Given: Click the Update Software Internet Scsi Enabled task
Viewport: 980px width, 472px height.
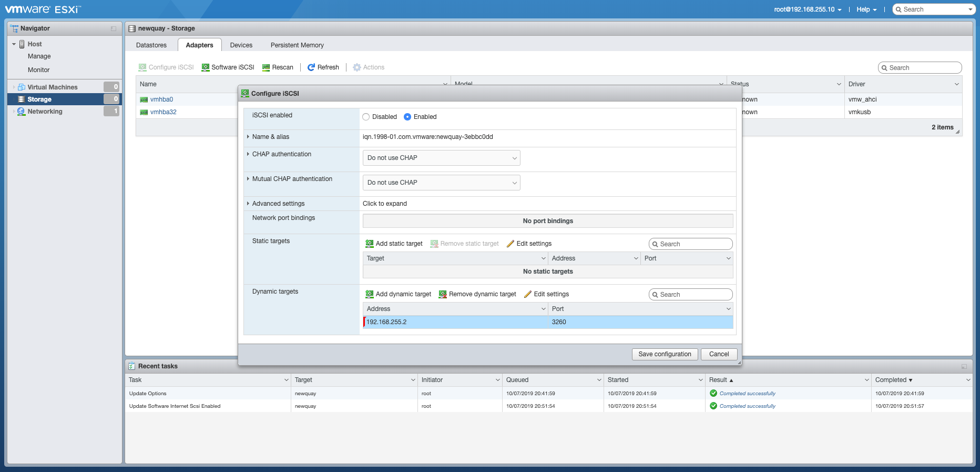Looking at the screenshot, I should tap(175, 406).
